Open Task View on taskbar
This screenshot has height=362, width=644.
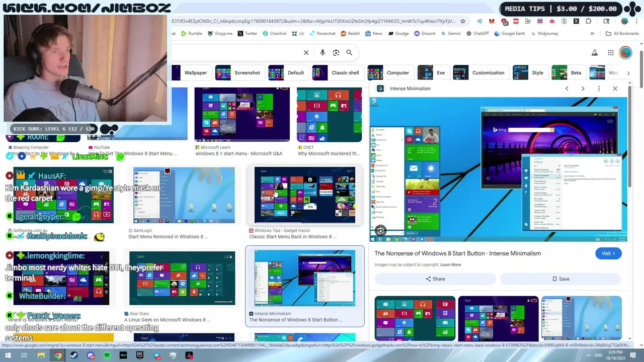[x=24, y=355]
